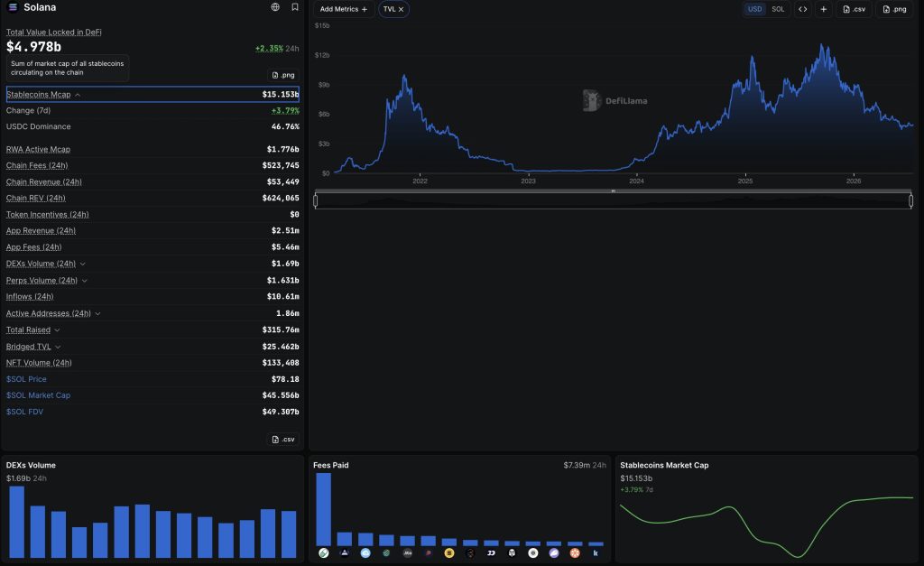Screen dimensions: 924x566
Task: Click Total Value Locked in DeFi label
Action: [53, 32]
